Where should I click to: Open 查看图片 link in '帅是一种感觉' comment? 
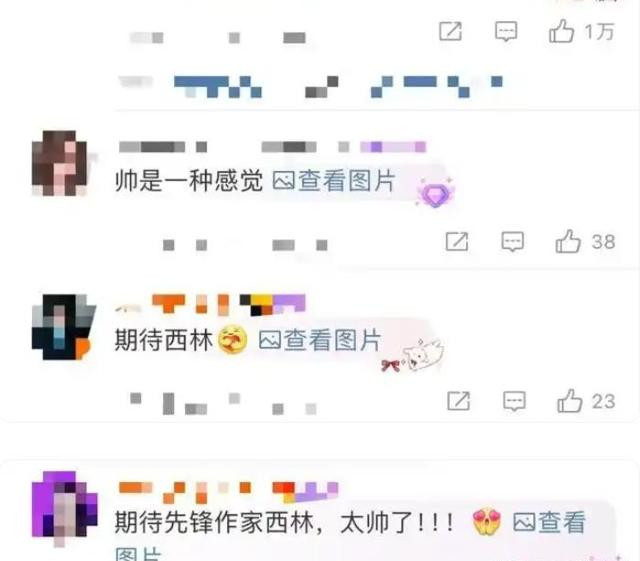(x=334, y=180)
